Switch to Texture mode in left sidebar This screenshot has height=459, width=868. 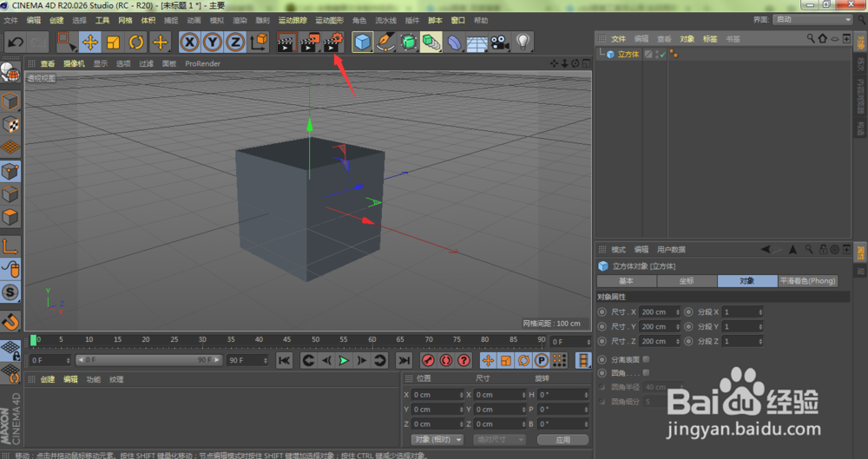(10, 125)
